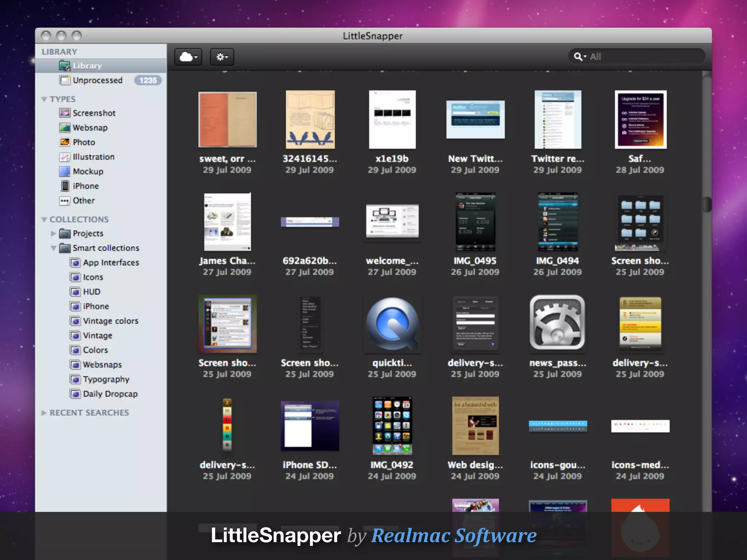Image resolution: width=747 pixels, height=560 pixels.
Task: Select the 'sweet, orr ...' thumbnail
Action: [x=227, y=120]
